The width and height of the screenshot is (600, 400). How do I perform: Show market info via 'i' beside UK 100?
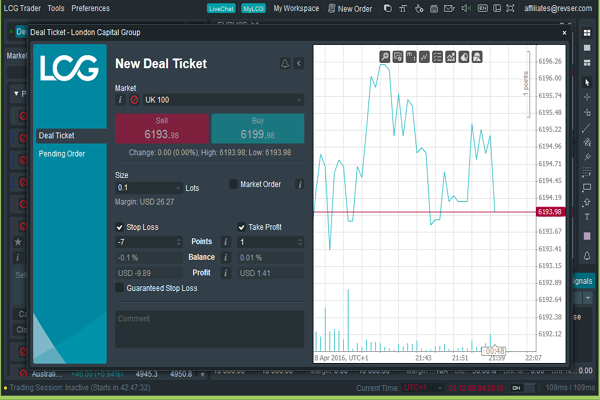click(120, 100)
